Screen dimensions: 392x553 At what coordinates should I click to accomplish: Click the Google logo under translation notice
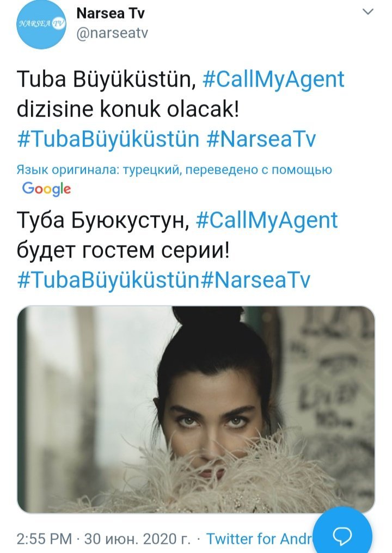[x=47, y=189]
